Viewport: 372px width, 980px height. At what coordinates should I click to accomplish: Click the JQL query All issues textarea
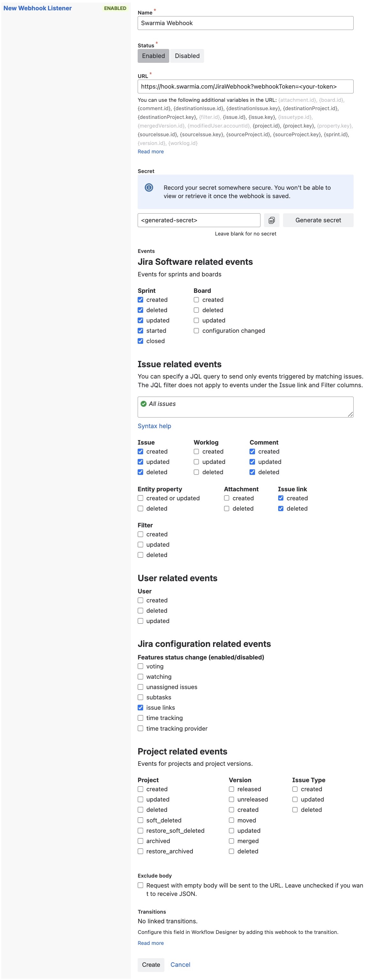coord(245,407)
